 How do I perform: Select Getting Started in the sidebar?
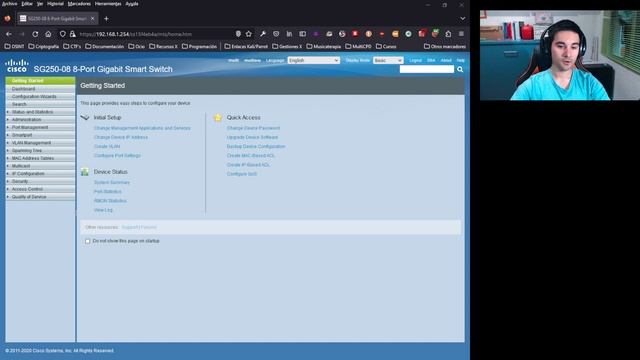pyautogui.click(x=40, y=81)
